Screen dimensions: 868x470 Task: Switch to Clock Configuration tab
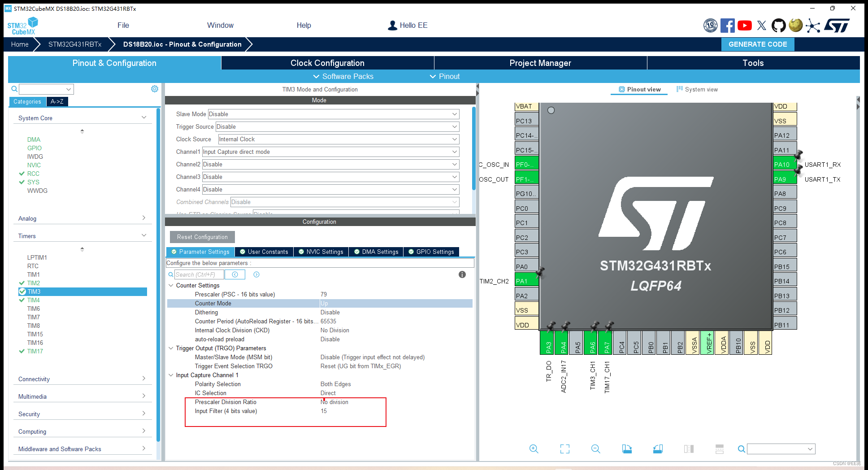click(x=327, y=63)
